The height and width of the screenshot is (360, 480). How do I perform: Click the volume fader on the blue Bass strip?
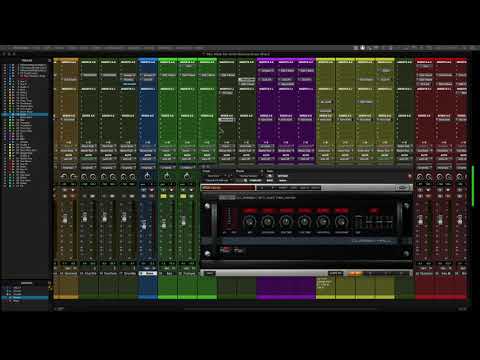click(144, 225)
